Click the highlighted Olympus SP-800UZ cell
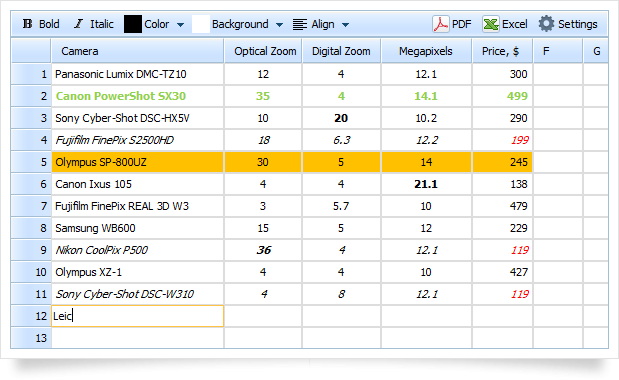Screen dimensions: 619x380 pos(137,162)
